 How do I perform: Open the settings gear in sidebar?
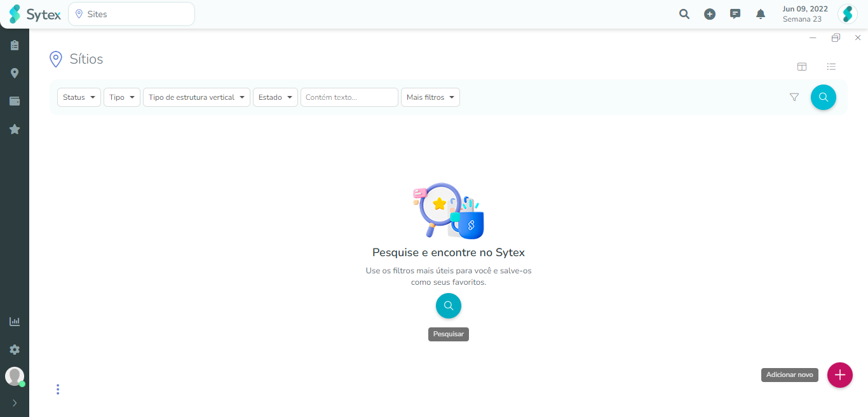15,350
